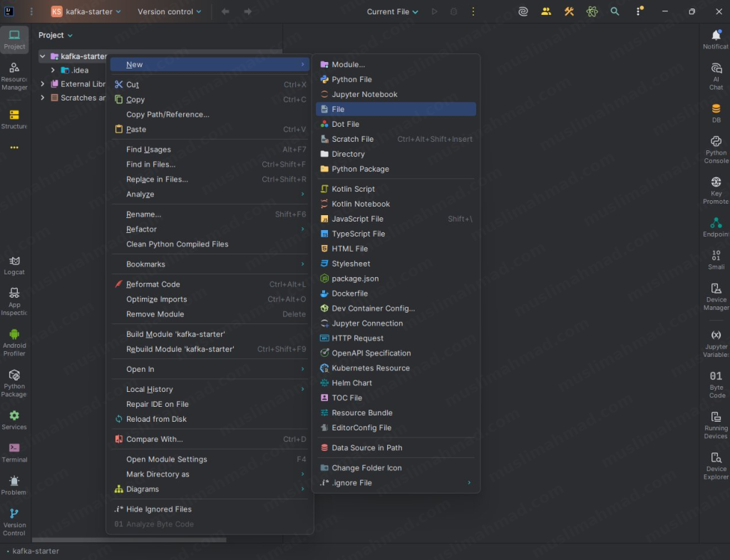The width and height of the screenshot is (730, 560).
Task: Click Reload from Disk
Action: [x=156, y=419]
